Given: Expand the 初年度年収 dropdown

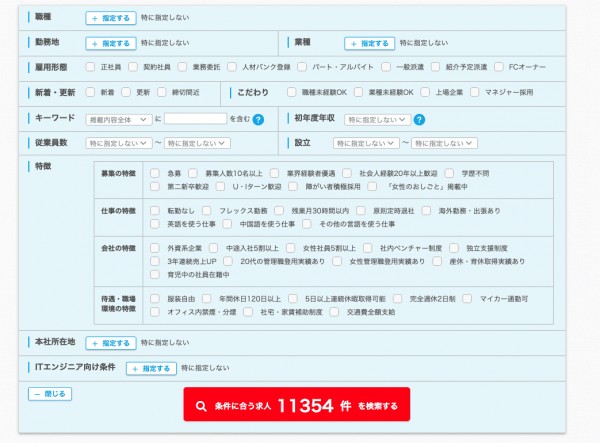Looking at the screenshot, I should point(377,119).
